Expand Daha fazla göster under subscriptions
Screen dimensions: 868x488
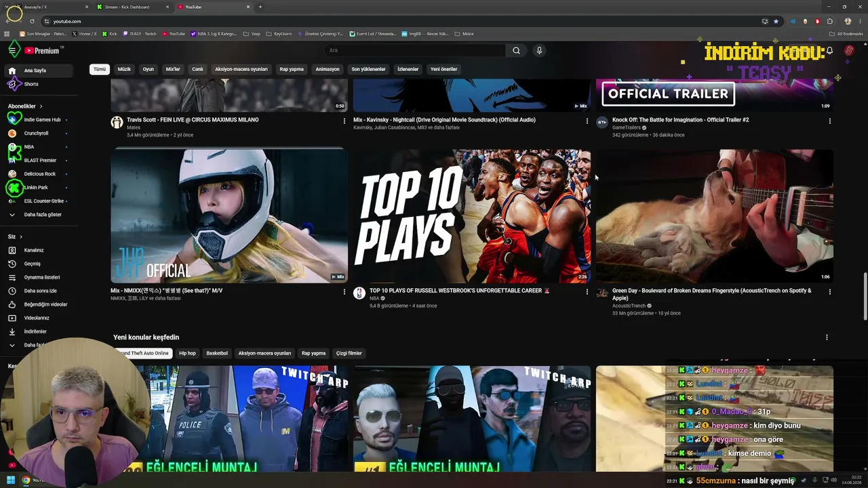click(x=39, y=215)
